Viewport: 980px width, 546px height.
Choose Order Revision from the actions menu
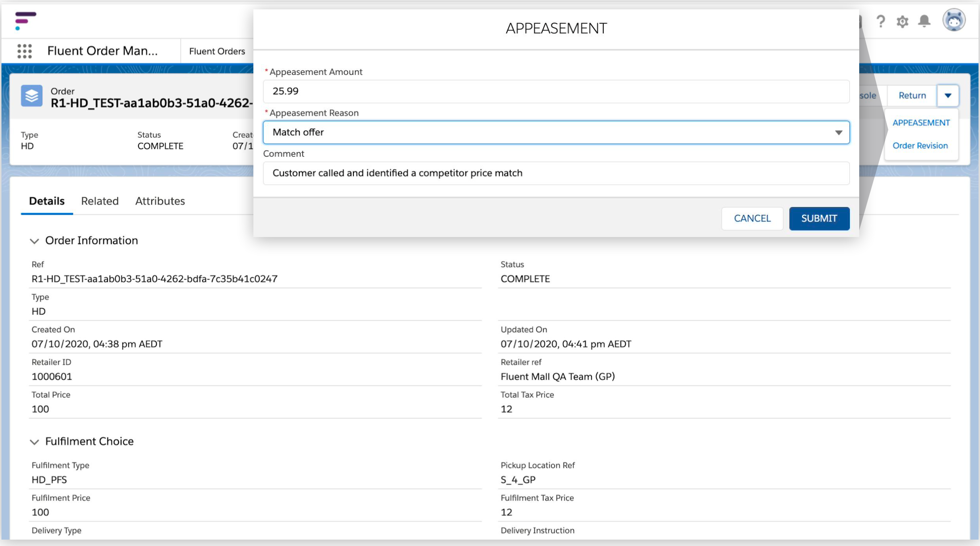click(x=920, y=145)
